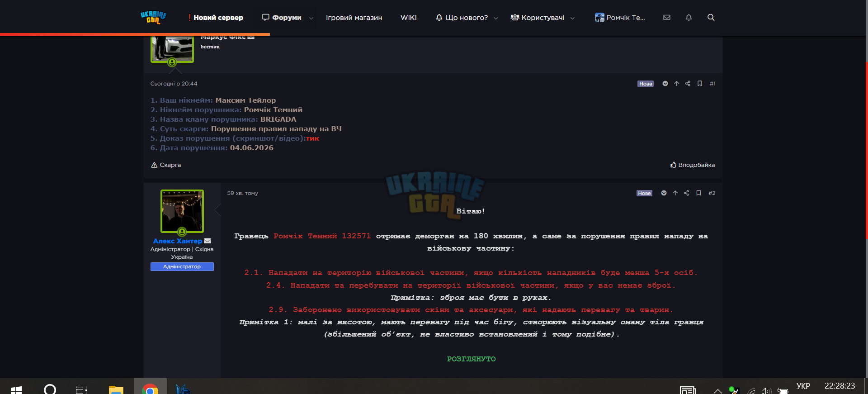Open the Форуми navigation item
868x394 pixels.
point(282,18)
